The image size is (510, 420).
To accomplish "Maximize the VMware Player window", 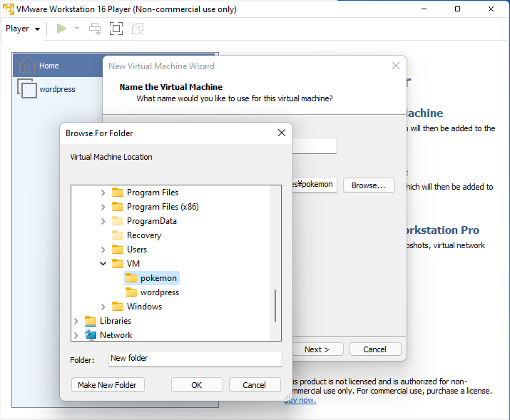I will 457,9.
